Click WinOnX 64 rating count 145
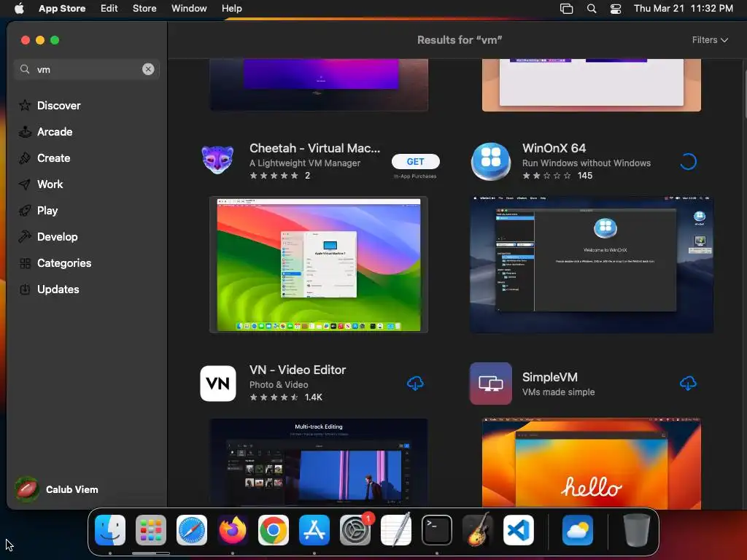The width and height of the screenshot is (747, 560). (585, 176)
